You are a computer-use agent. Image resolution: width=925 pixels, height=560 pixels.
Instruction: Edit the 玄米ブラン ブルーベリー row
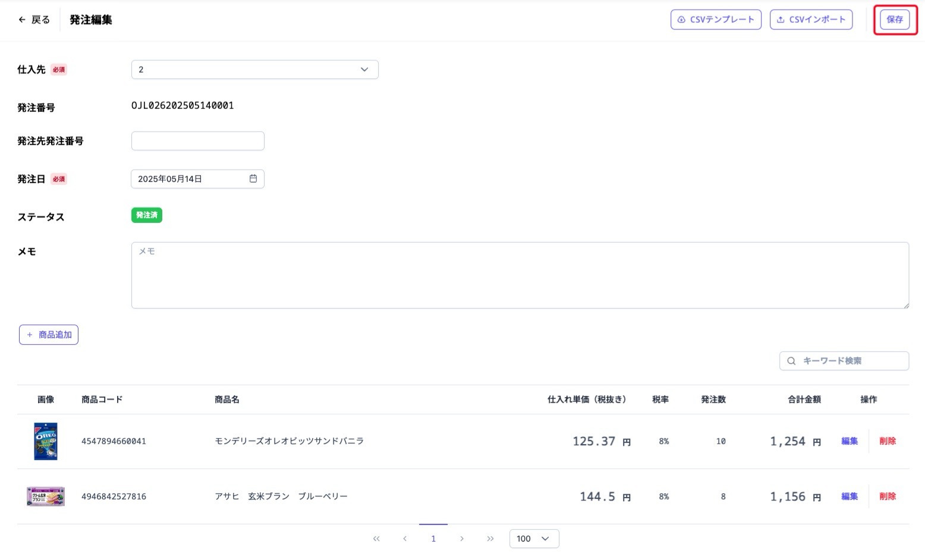pos(850,496)
